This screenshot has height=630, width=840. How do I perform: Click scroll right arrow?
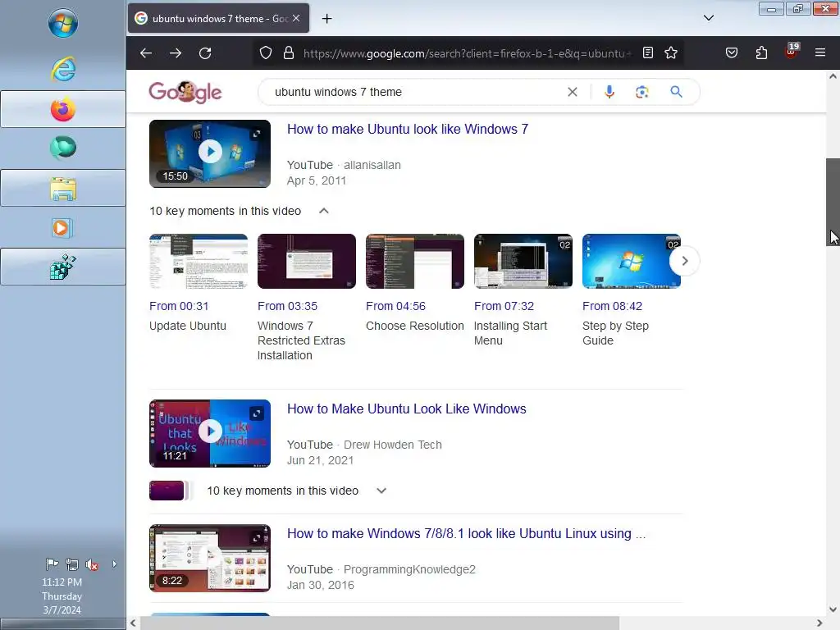coord(819,623)
